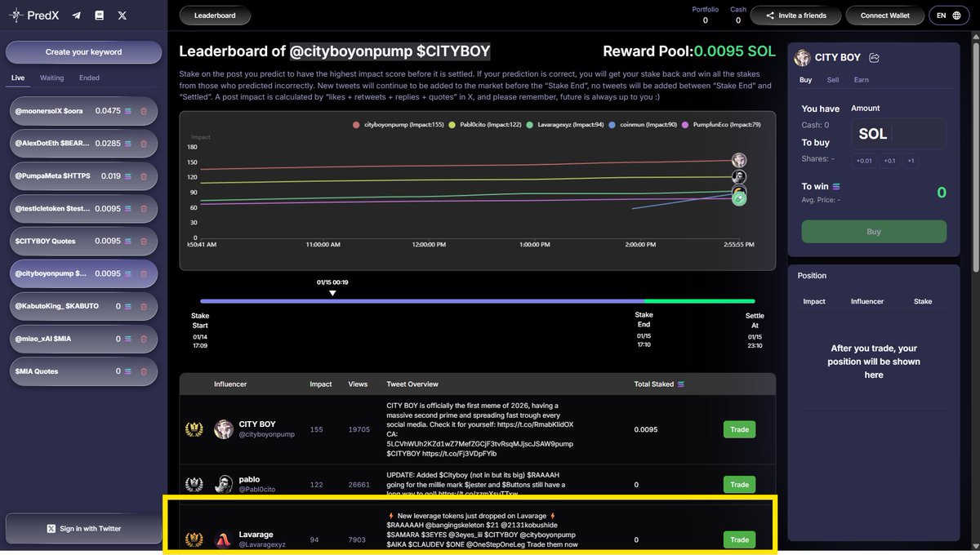Click the green Pumpfun pill marker on chart
This screenshot has width=980, height=555.
coord(738,198)
